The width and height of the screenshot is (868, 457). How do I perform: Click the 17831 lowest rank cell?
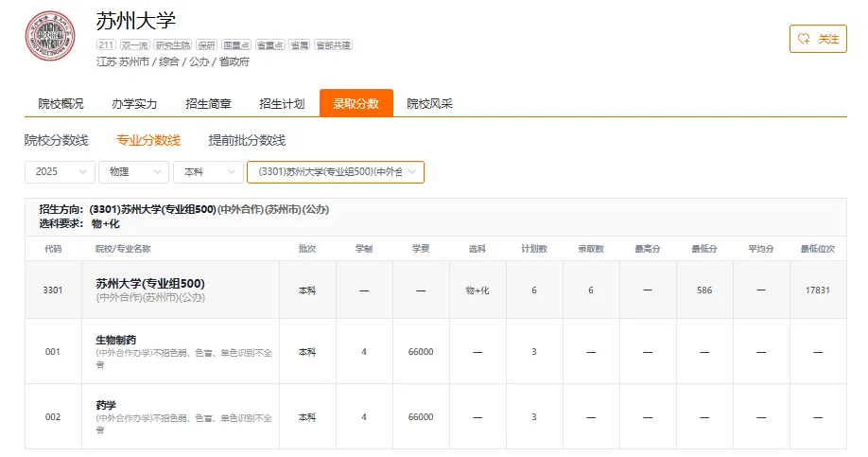818,290
